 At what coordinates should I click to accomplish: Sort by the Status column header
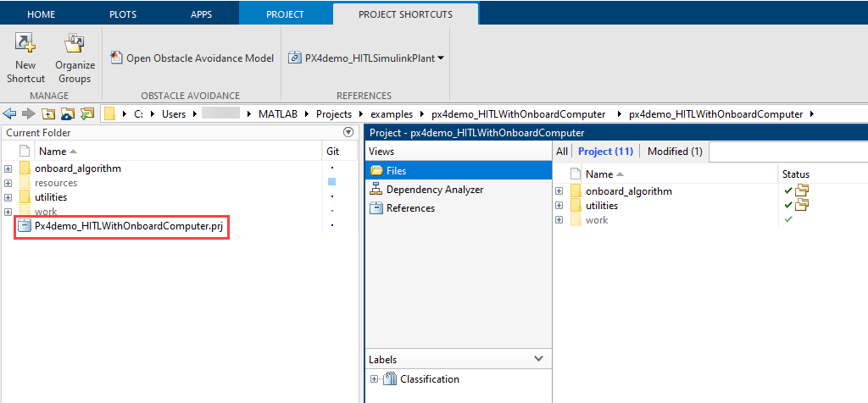pos(795,174)
